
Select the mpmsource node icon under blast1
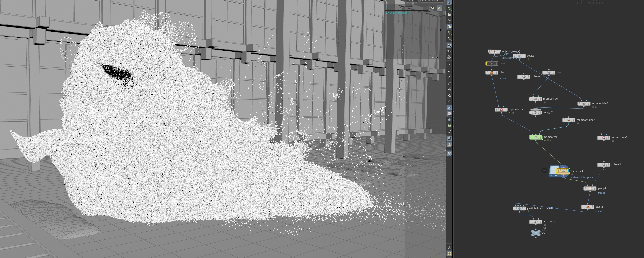click(501, 109)
